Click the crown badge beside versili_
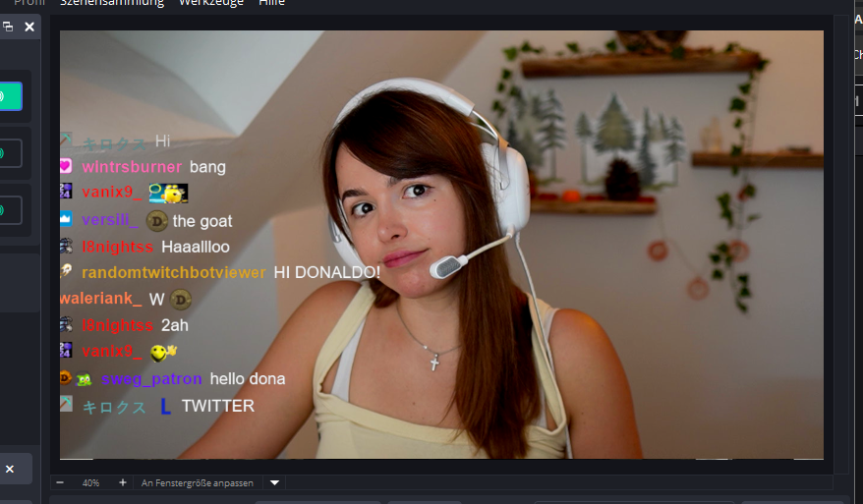This screenshot has height=504, width=863. pos(66,219)
